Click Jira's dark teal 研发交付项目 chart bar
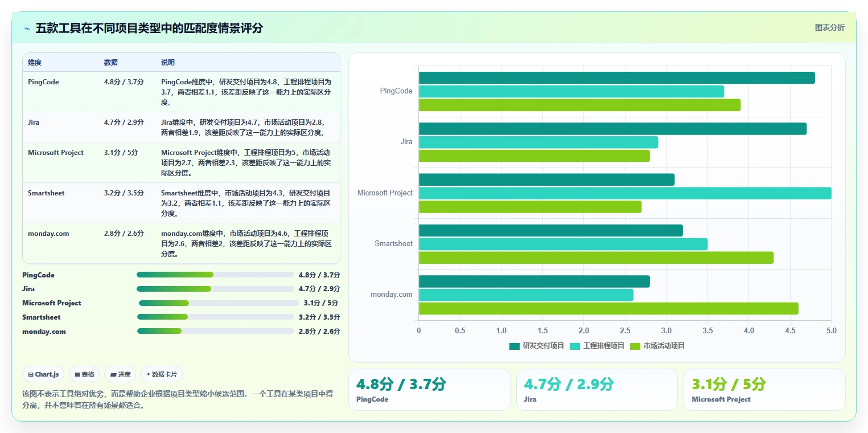 tap(612, 129)
